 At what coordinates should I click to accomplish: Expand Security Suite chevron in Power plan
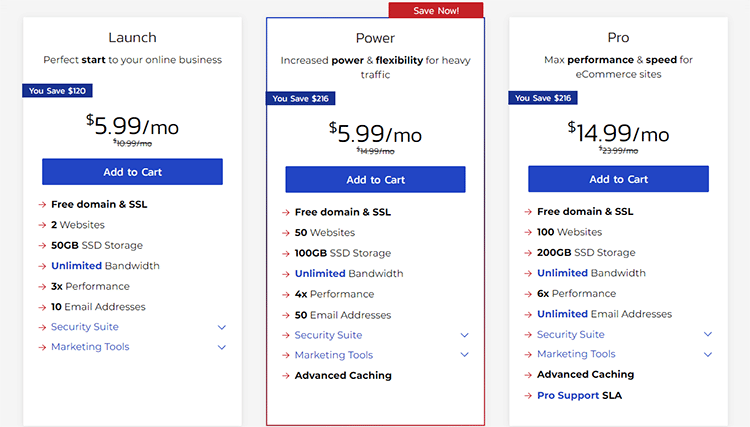point(465,335)
